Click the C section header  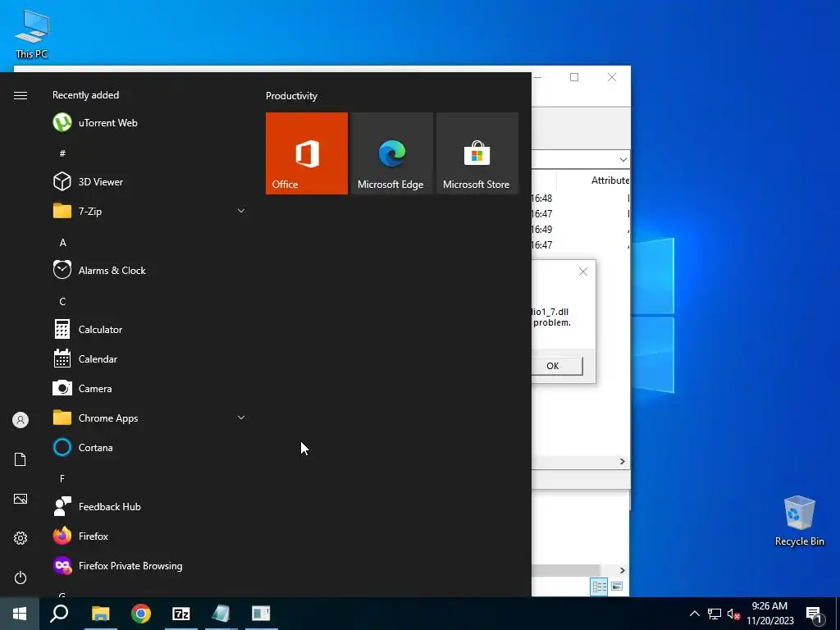click(x=62, y=302)
